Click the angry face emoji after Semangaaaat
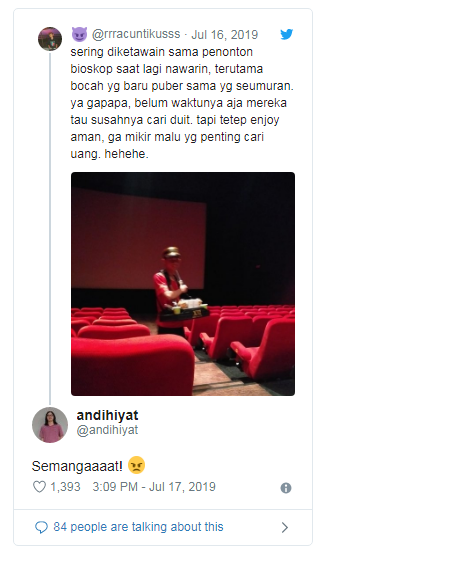This screenshot has width=466, height=561. click(136, 465)
